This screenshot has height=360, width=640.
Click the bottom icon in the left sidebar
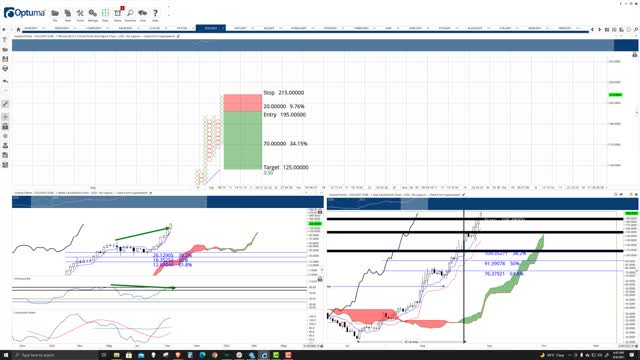coord(5,165)
